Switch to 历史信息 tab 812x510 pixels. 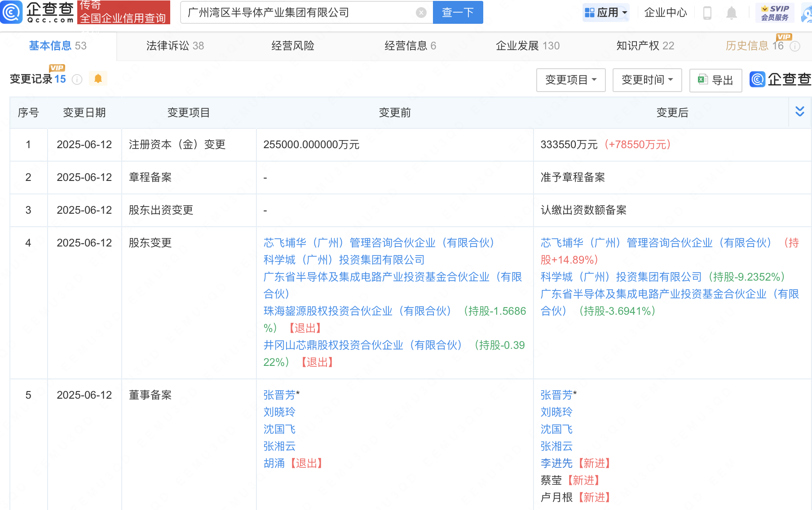tap(755, 46)
